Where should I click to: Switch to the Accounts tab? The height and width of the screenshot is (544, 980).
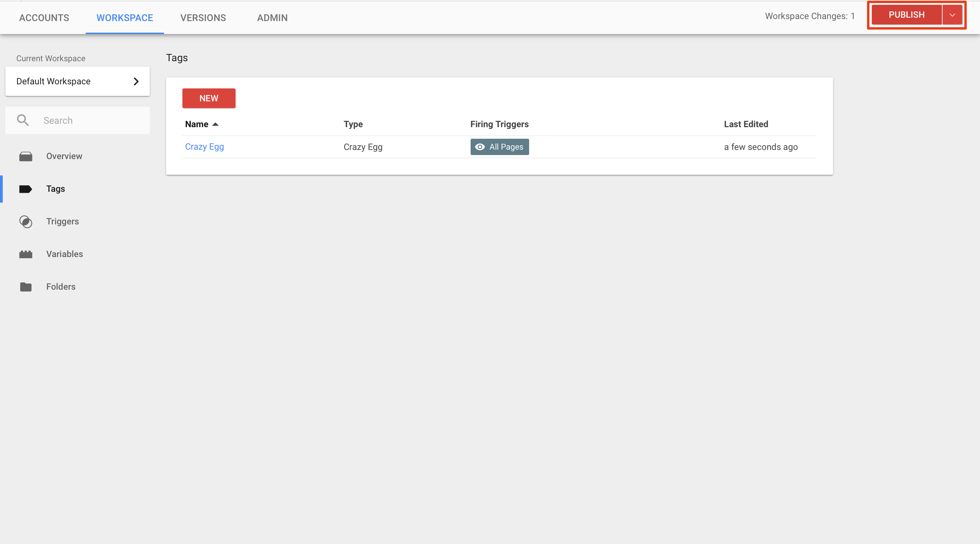point(44,18)
